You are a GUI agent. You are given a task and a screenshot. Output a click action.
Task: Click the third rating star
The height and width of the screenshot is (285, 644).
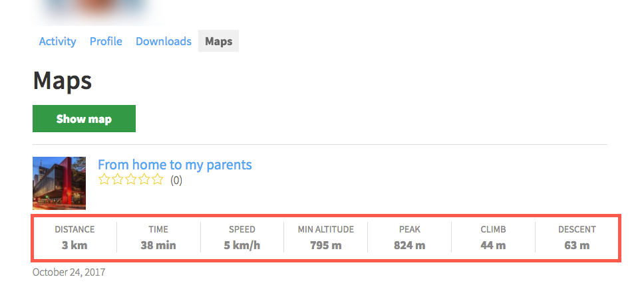130,179
